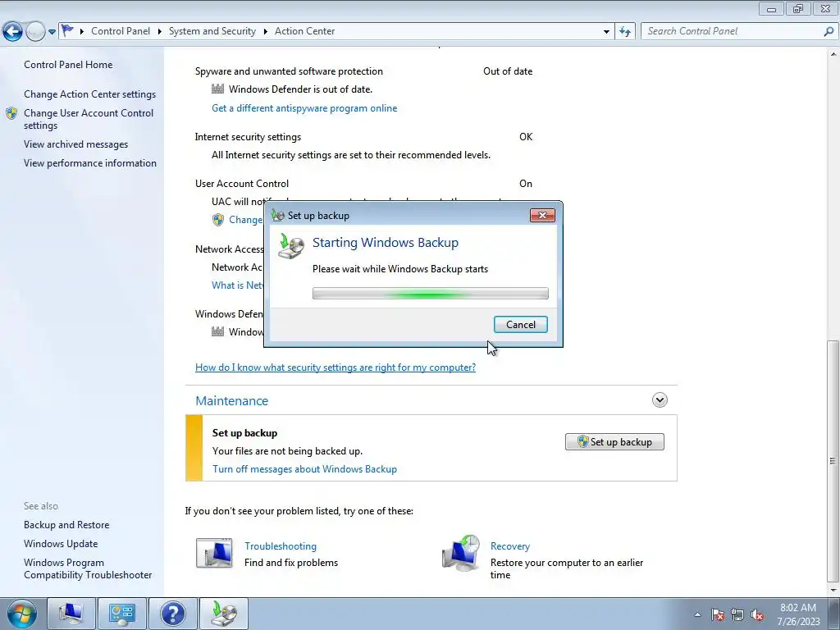
Task: Click the vertical scrollbar thumb
Action: pyautogui.click(x=833, y=461)
